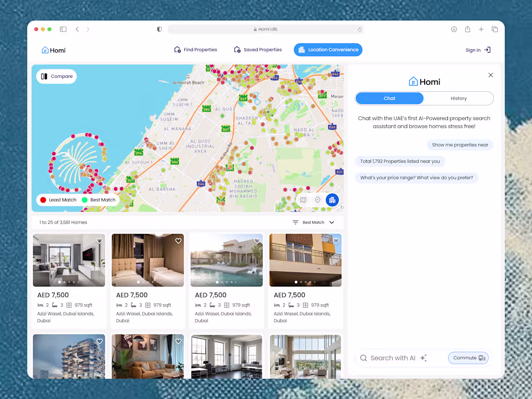Show tab overview icon
Image resolution: width=532 pixels, height=399 pixels.
click(495, 29)
